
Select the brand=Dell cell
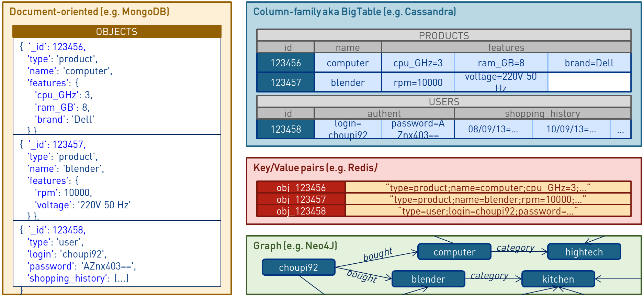(589, 63)
